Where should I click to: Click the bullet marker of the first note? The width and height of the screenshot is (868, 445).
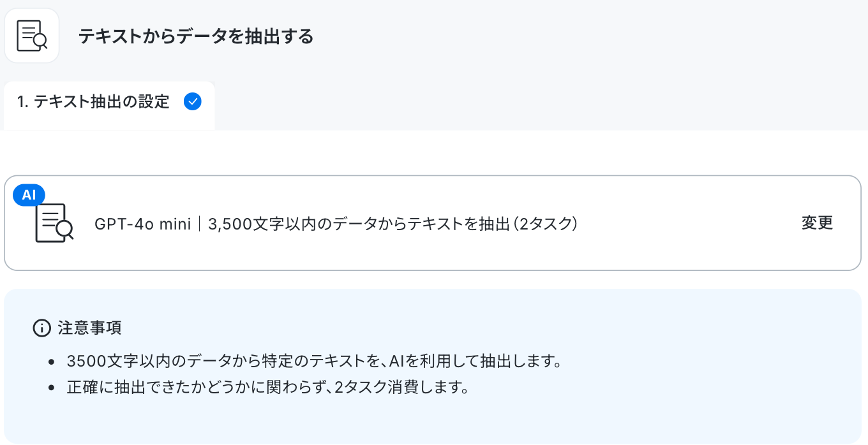pyautogui.click(x=52, y=363)
